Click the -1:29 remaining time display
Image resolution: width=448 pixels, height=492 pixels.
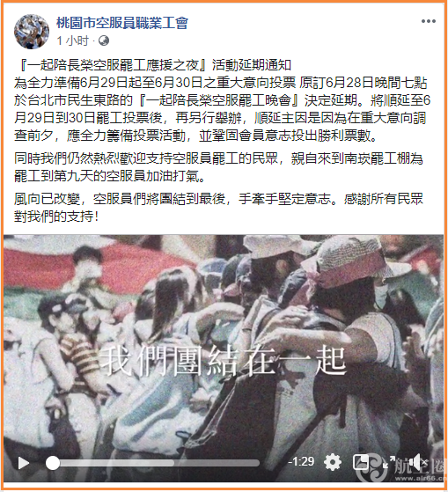pyautogui.click(x=301, y=461)
